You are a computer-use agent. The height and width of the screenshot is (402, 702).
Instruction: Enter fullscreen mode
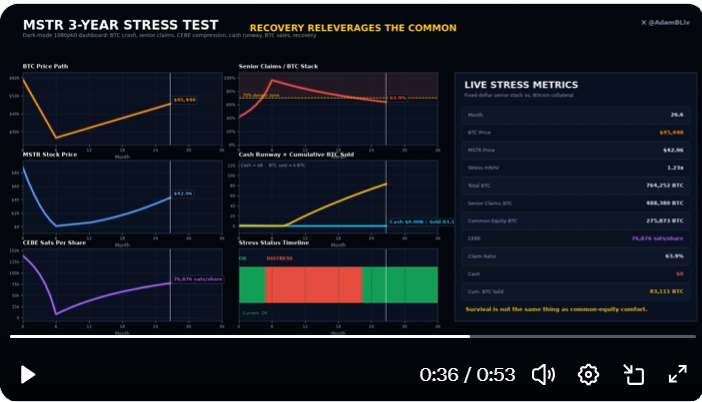[677, 374]
